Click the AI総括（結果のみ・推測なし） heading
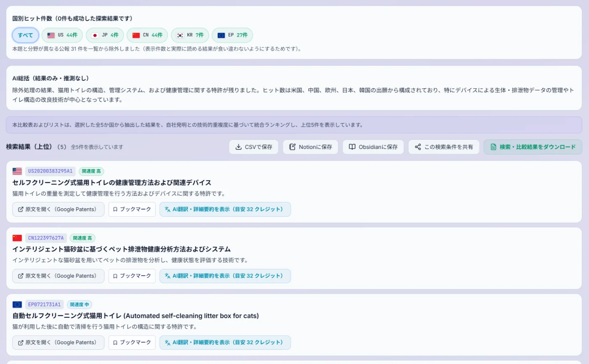589x364 pixels. [50, 78]
